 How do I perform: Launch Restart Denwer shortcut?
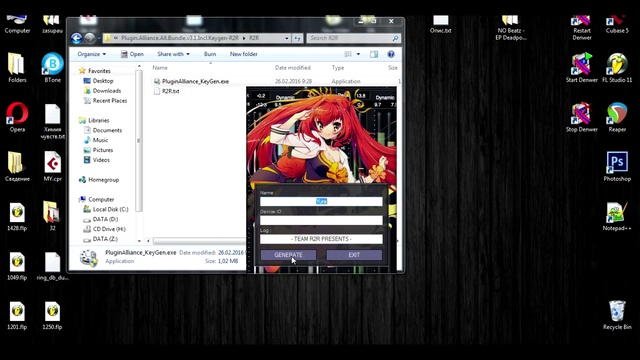(x=582, y=28)
